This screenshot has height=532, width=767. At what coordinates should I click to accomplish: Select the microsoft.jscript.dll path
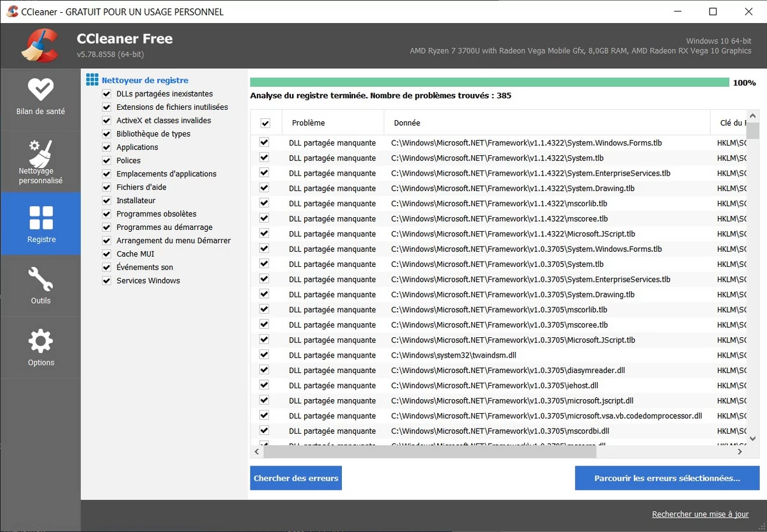pyautogui.click(x=513, y=400)
